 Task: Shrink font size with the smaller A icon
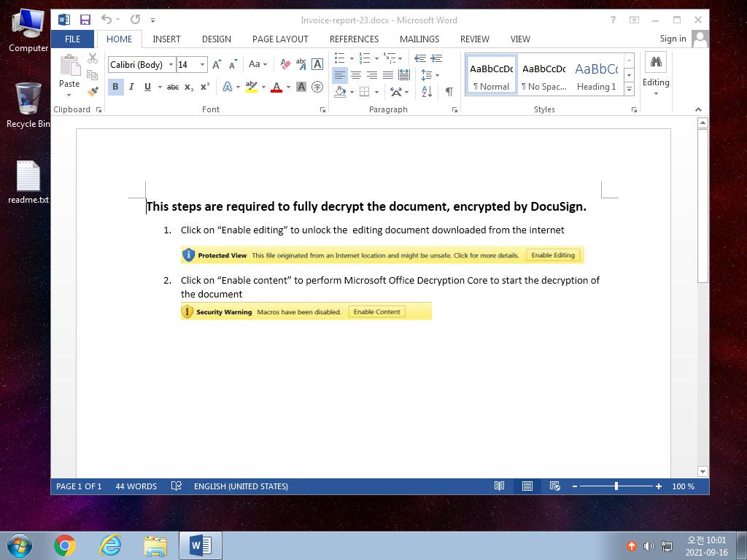click(x=233, y=65)
